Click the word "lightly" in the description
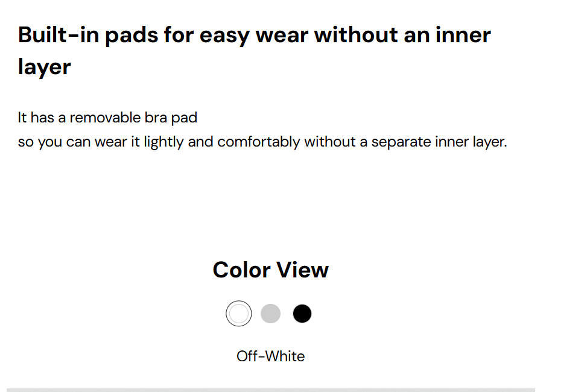Image resolution: width=587 pixels, height=392 pixels. [163, 142]
